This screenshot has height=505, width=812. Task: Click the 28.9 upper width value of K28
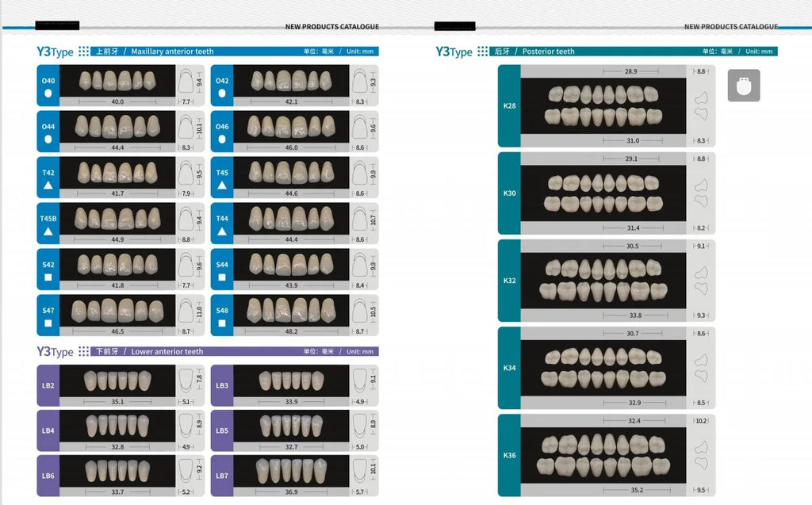630,71
